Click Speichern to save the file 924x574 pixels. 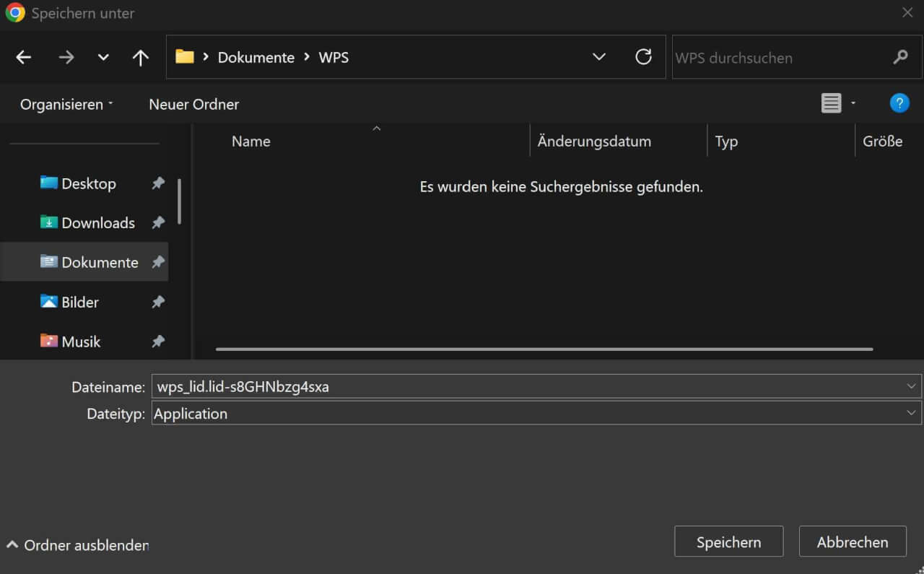click(728, 542)
